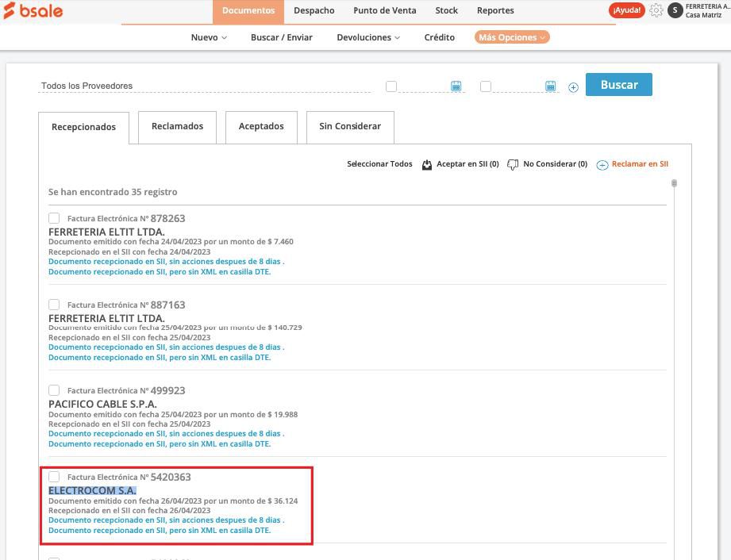Click the second date input field
Viewport: 731px width, 560px height.
pyautogui.click(x=518, y=86)
